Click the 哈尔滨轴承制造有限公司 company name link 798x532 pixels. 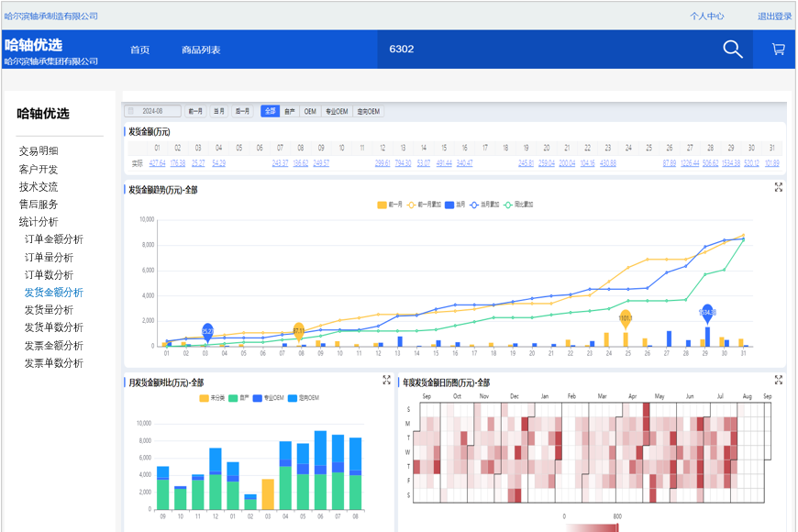point(50,17)
